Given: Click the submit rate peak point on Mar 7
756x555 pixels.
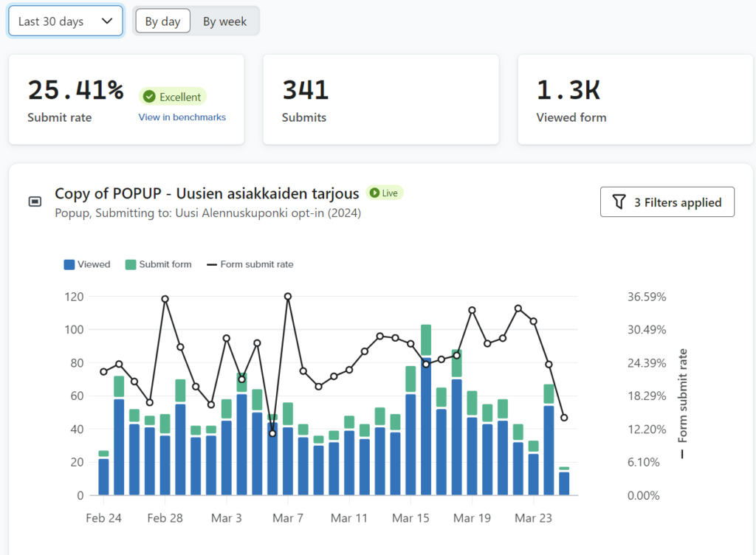Looking at the screenshot, I should coord(288,296).
